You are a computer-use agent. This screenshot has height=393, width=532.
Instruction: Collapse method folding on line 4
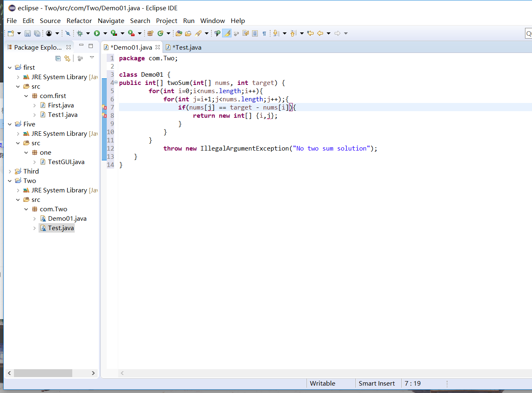116,82
